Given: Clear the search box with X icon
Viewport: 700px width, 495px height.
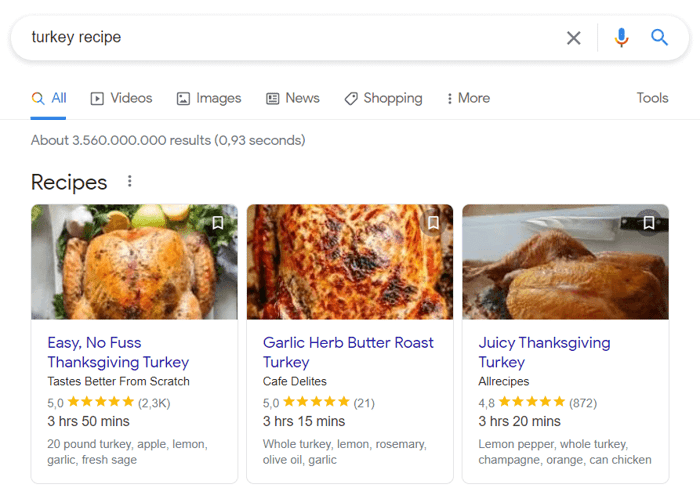Looking at the screenshot, I should click(573, 38).
